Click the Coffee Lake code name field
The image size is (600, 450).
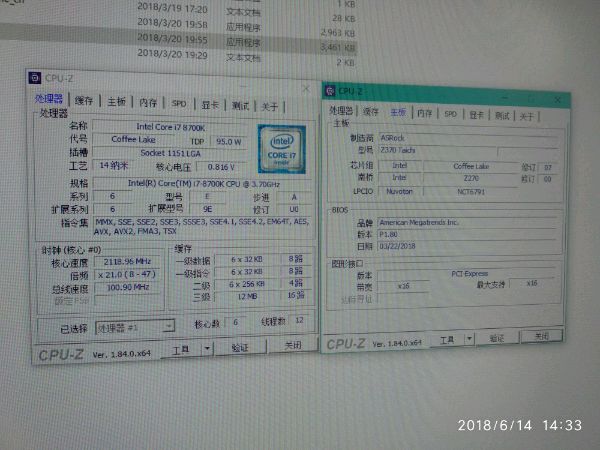coord(133,139)
